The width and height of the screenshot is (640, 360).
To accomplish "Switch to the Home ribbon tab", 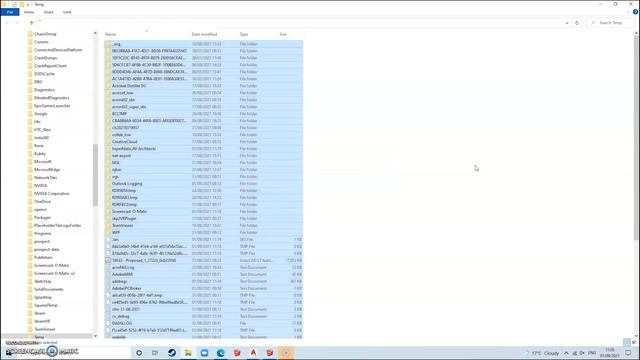I will 29,12.
